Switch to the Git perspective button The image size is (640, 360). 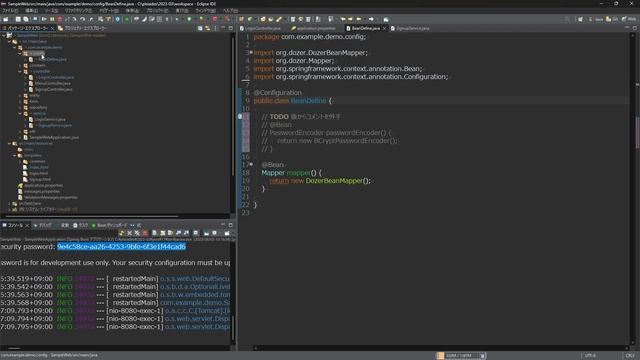click(x=612, y=19)
